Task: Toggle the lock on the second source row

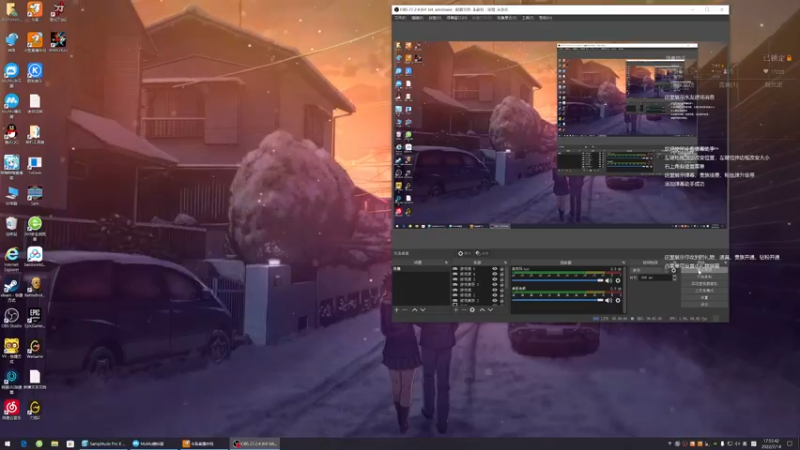Action: 502,274
